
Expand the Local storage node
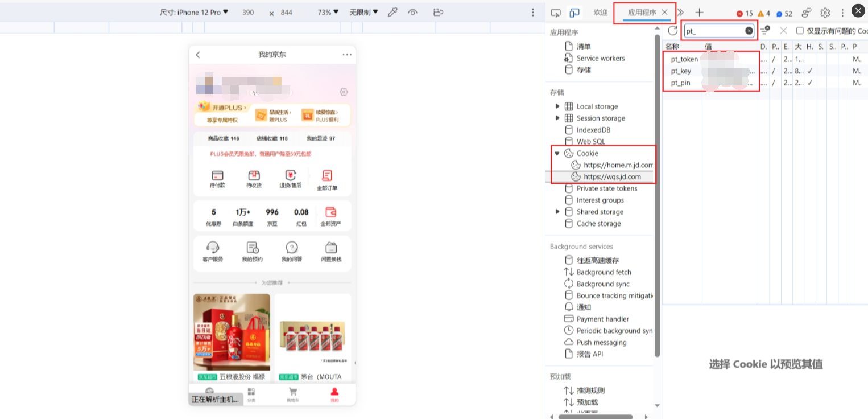[x=557, y=106]
